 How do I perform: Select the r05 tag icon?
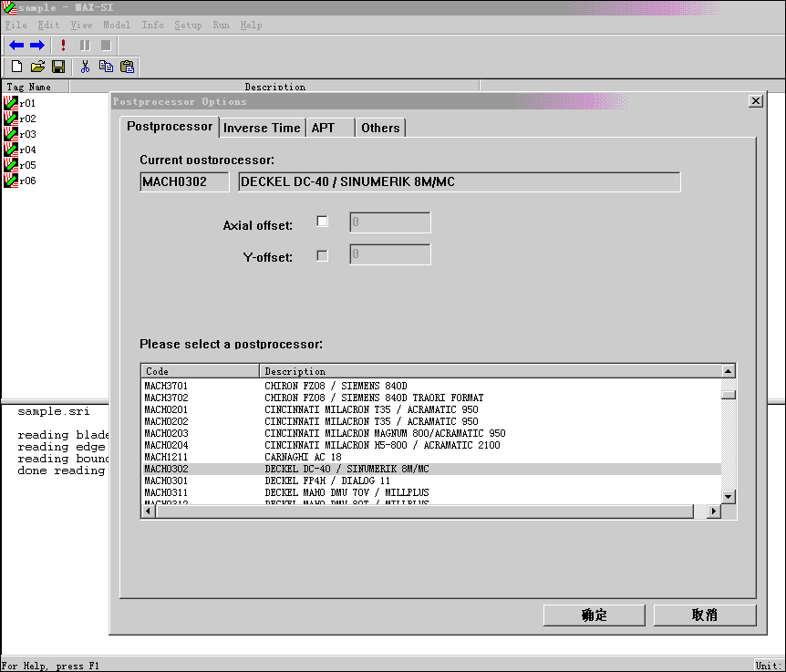tap(11, 165)
